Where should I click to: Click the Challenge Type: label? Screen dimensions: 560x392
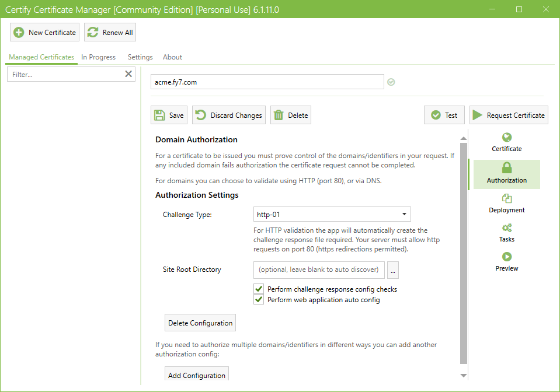pyautogui.click(x=187, y=214)
